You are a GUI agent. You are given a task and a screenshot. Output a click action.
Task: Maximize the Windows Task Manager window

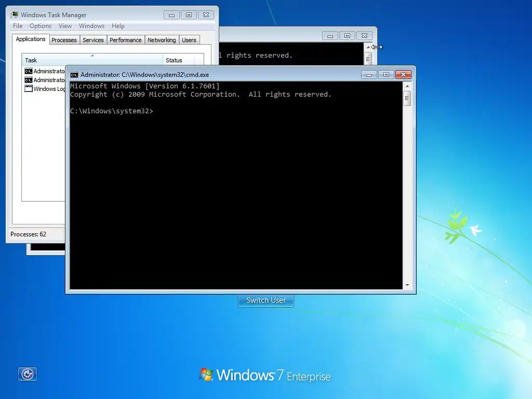189,15
